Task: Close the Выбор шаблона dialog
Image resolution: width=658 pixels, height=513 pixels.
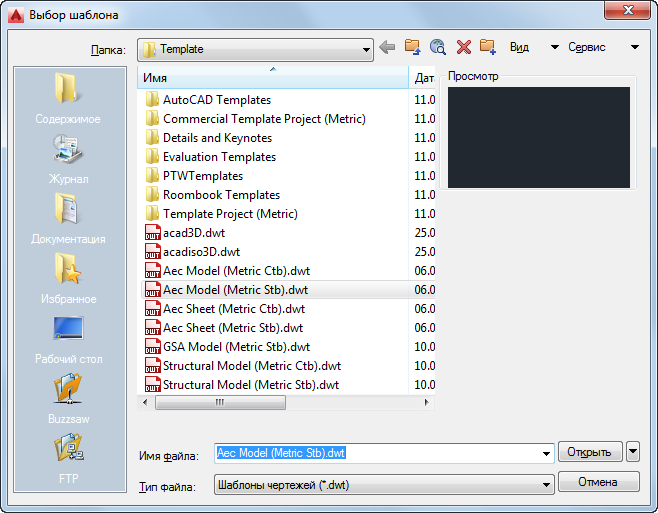Action: tap(627, 9)
